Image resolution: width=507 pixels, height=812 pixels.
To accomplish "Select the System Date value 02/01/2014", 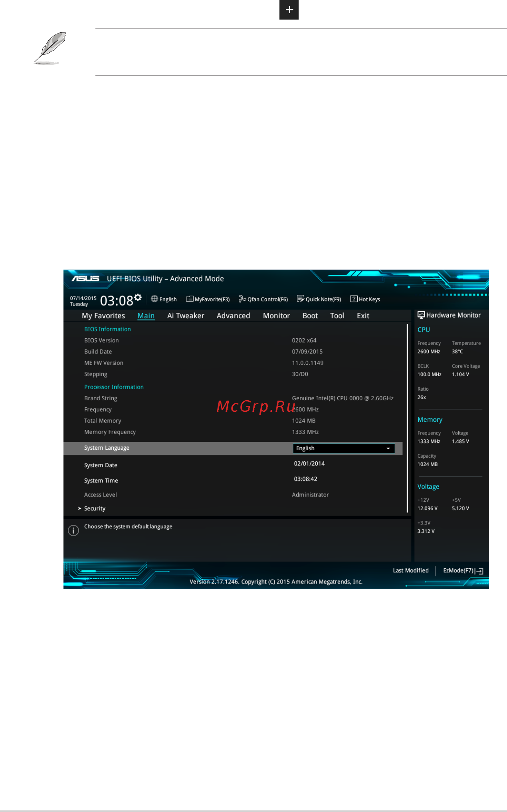I will (309, 463).
